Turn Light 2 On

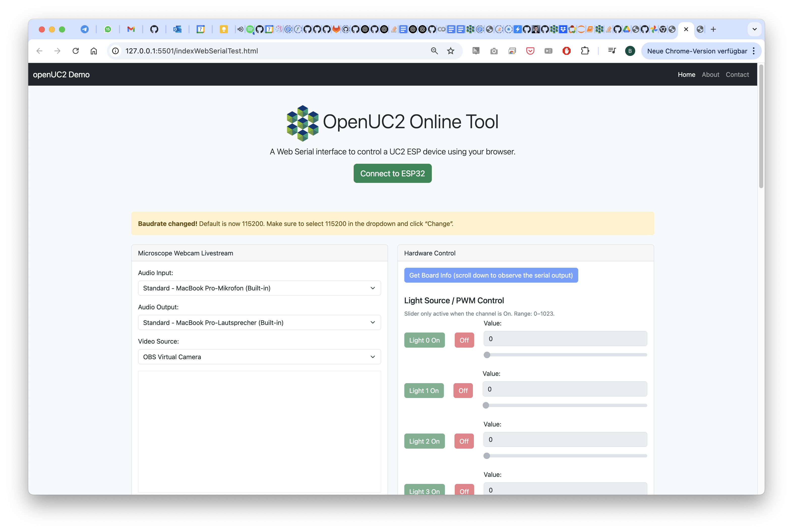tap(424, 441)
